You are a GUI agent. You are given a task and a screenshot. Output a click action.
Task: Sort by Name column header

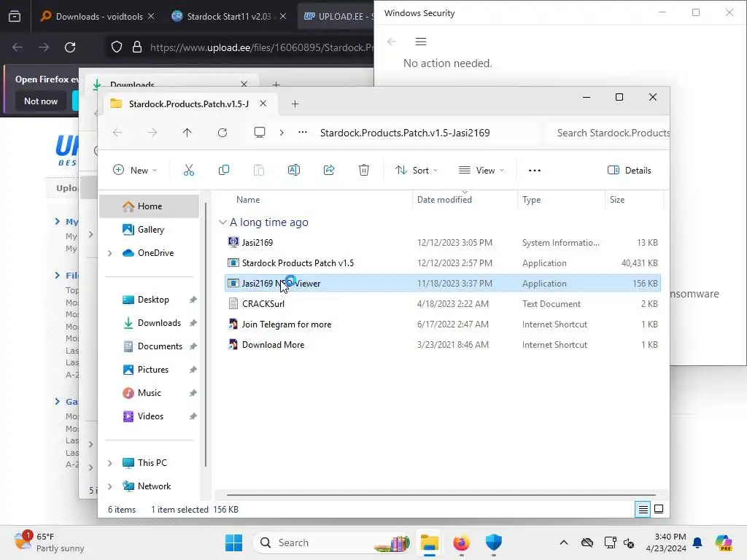(x=248, y=200)
